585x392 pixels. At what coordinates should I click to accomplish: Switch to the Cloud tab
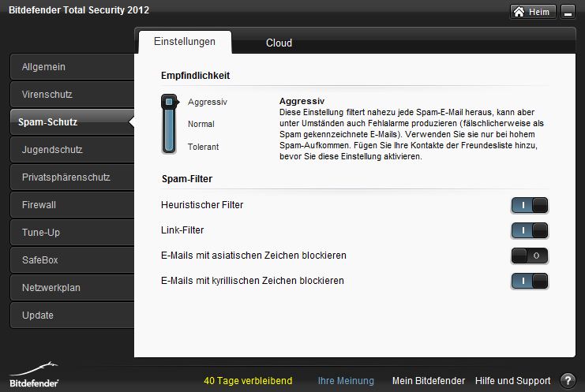pos(279,43)
